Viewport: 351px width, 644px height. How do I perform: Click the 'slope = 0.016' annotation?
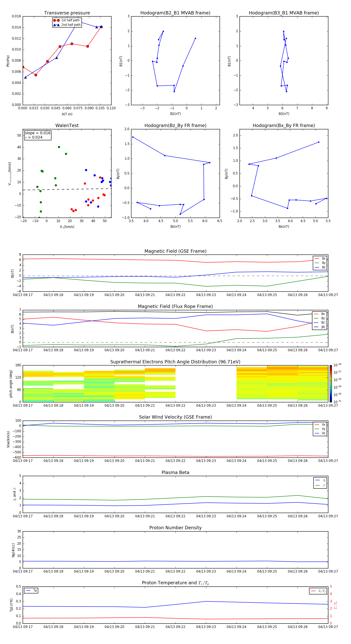38,133
